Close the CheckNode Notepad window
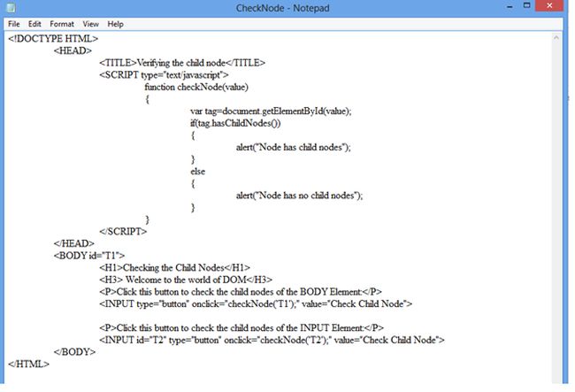 (549, 5)
